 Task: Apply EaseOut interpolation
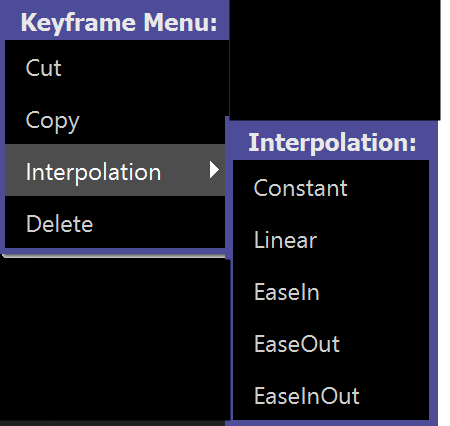coord(331,343)
